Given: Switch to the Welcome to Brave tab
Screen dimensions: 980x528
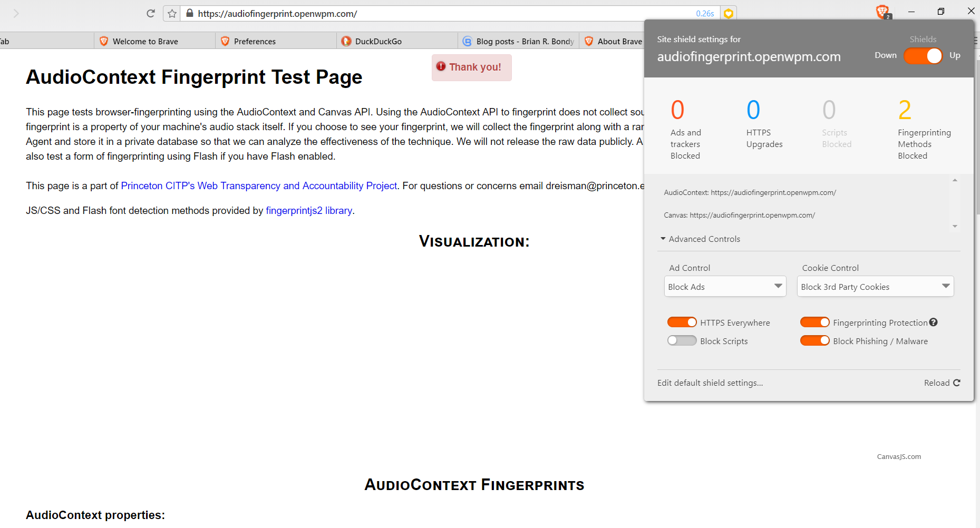Looking at the screenshot, I should point(155,41).
